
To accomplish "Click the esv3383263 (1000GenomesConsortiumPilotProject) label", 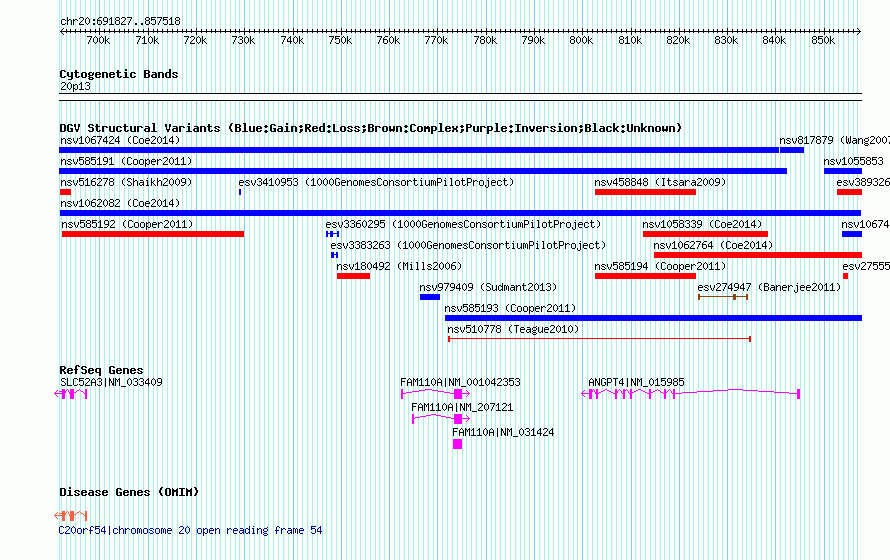I will (468, 245).
